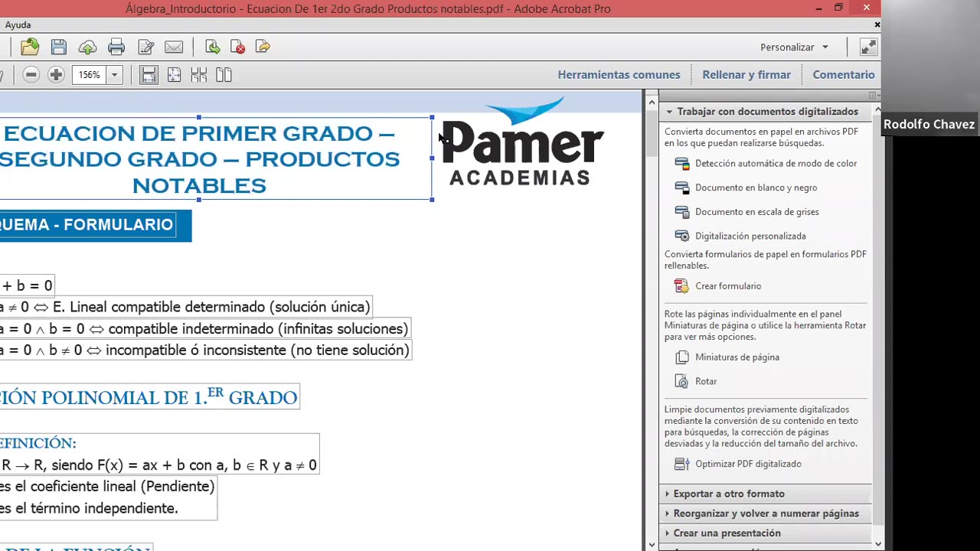Click the extract page icon with yellow arrow

(263, 47)
